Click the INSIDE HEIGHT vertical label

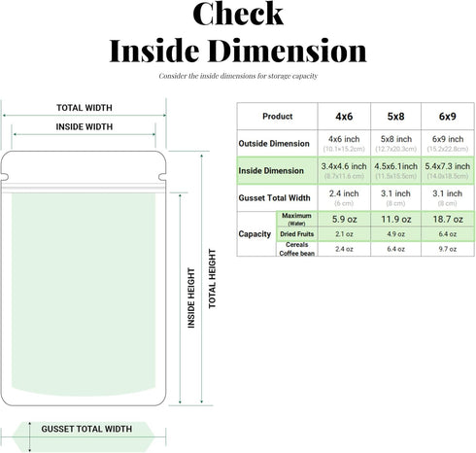(x=191, y=297)
